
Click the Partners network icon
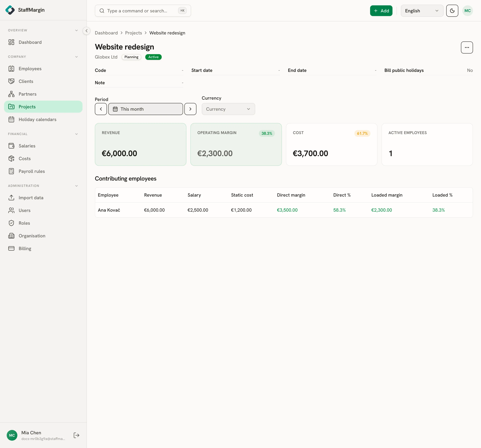tap(11, 94)
